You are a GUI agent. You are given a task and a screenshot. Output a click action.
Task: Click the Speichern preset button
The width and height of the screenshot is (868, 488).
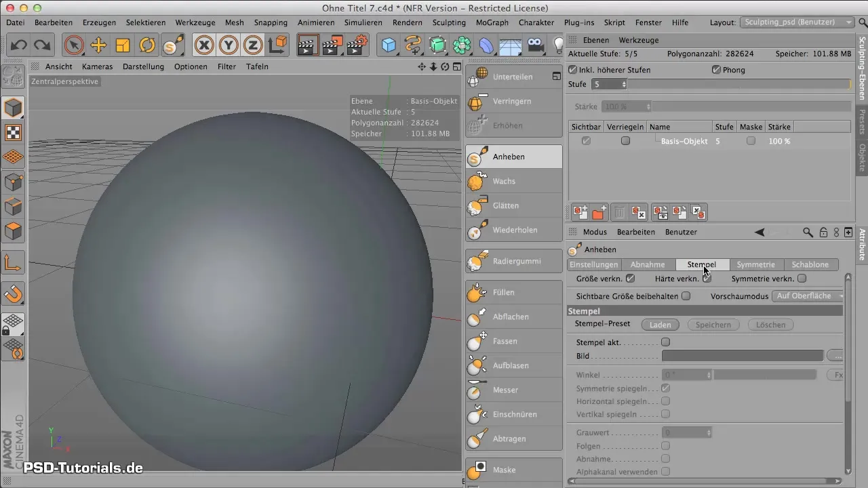pos(713,325)
